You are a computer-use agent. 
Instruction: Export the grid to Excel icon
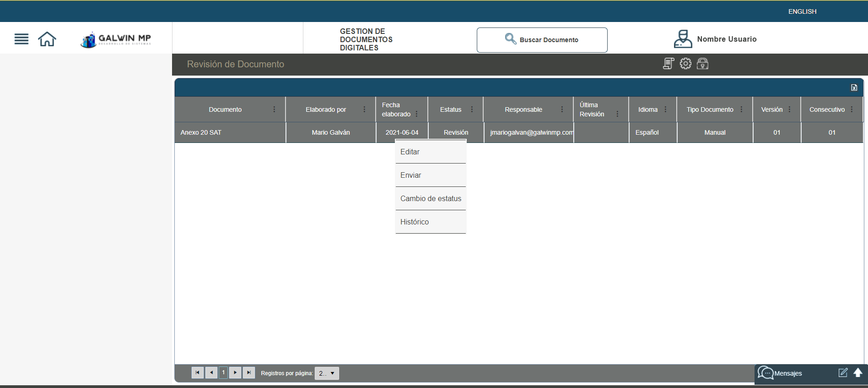[854, 87]
